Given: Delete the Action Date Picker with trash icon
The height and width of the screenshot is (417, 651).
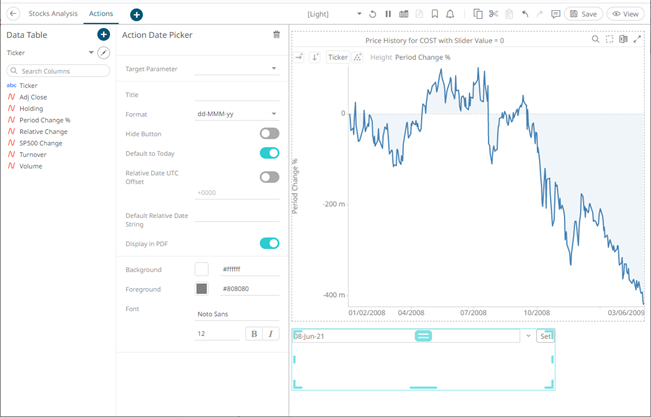Looking at the screenshot, I should tap(276, 35).
